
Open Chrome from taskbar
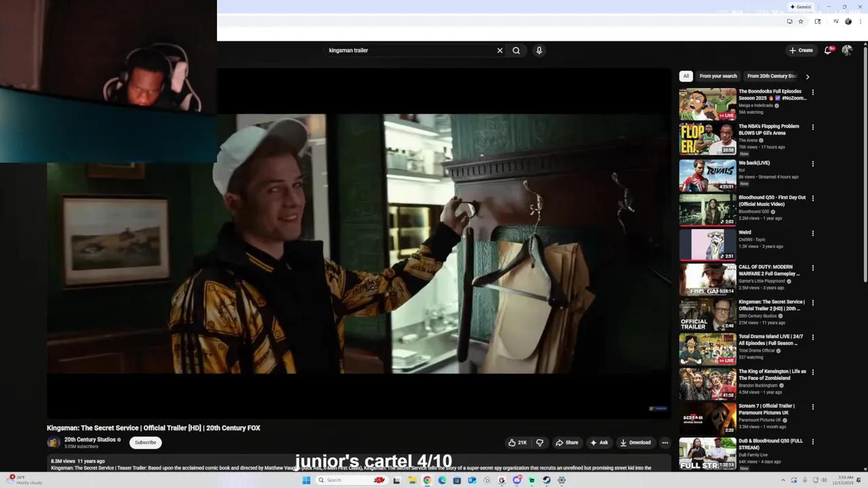[x=427, y=480]
